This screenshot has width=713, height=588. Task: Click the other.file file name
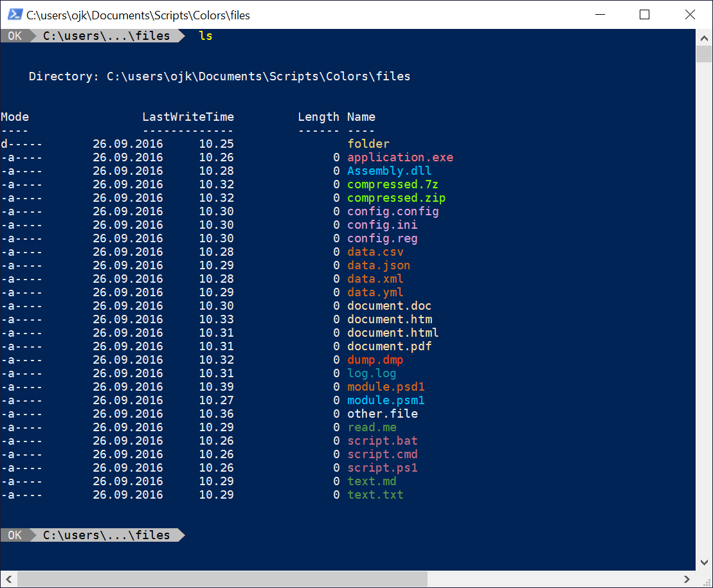[383, 414]
